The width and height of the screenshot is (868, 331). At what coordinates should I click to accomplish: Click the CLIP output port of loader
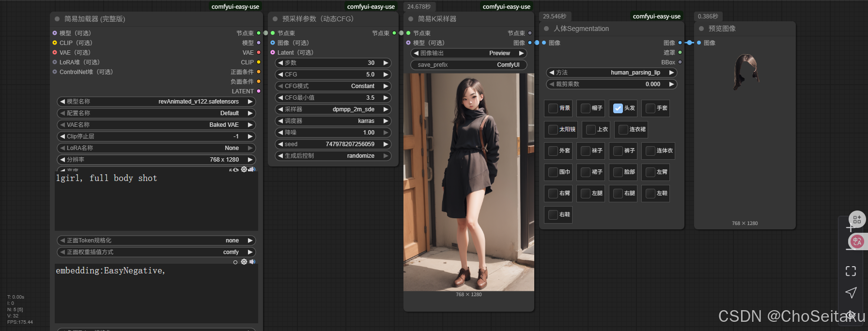[259, 62]
